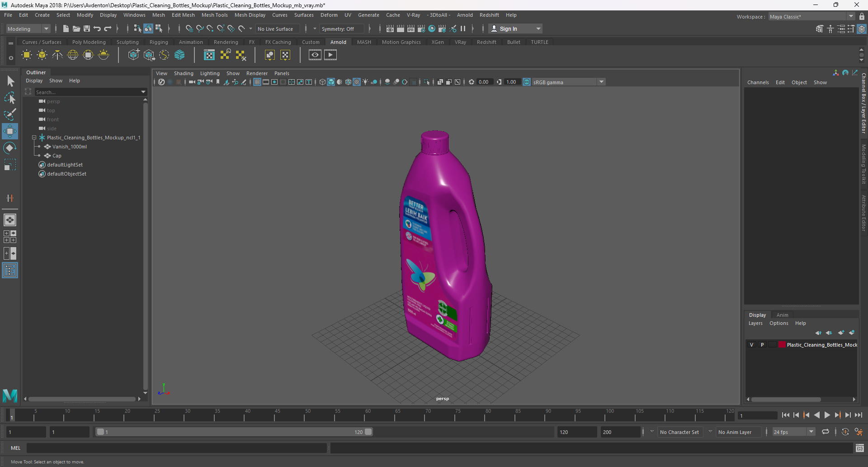Toggle layer playback P box
The width and height of the screenshot is (868, 467).
762,345
